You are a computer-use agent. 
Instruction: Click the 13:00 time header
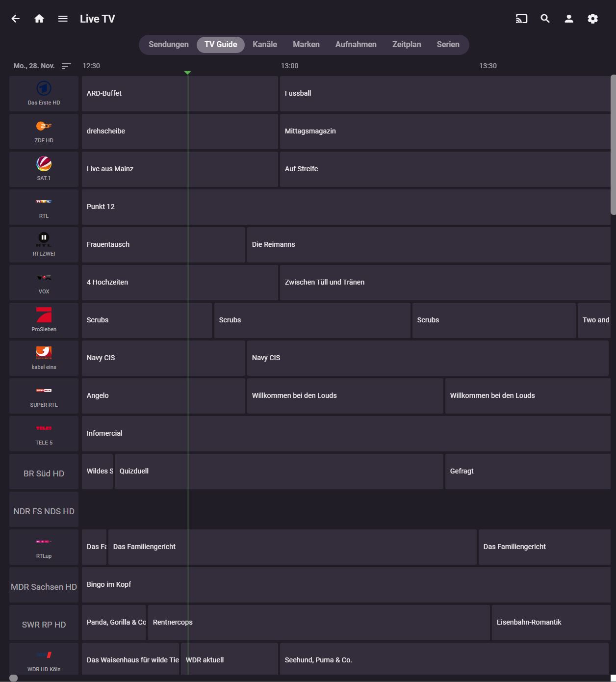click(289, 66)
